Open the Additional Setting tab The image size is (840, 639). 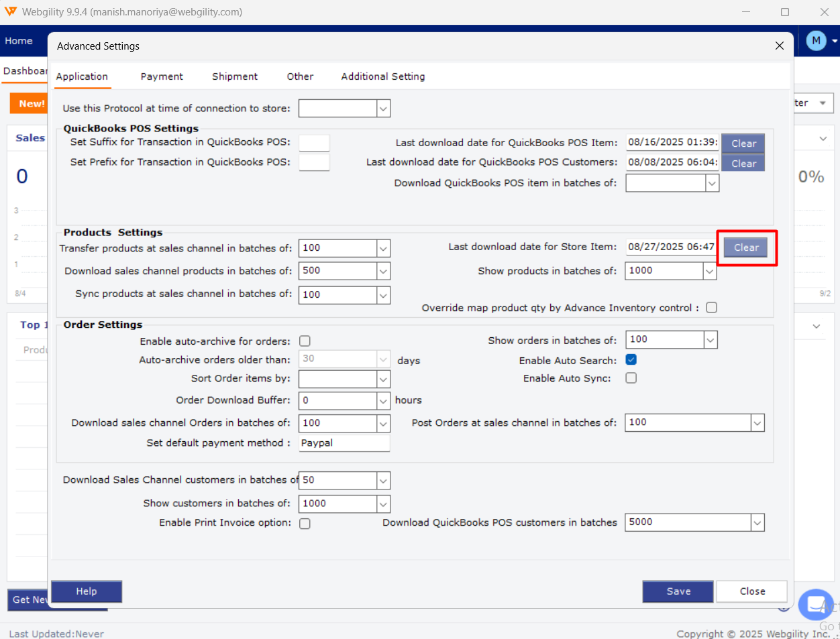(x=382, y=76)
